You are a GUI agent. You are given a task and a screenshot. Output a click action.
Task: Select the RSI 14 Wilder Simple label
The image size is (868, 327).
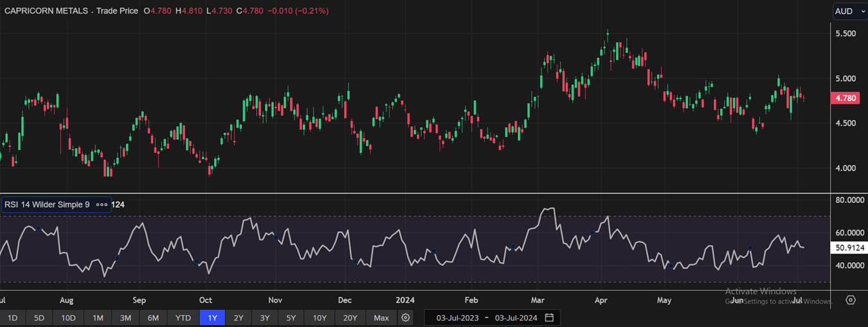47,205
